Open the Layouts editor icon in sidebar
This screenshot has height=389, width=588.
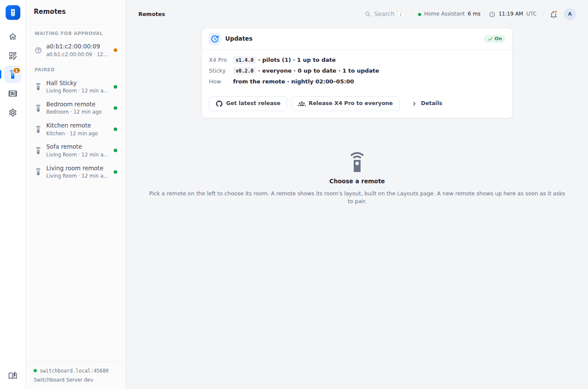pyautogui.click(x=13, y=56)
